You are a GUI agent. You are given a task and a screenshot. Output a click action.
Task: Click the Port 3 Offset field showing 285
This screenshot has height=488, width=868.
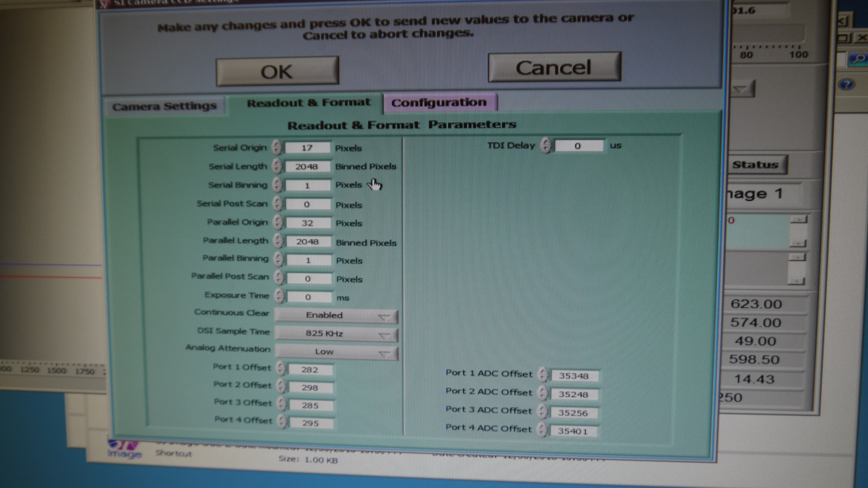(x=311, y=405)
